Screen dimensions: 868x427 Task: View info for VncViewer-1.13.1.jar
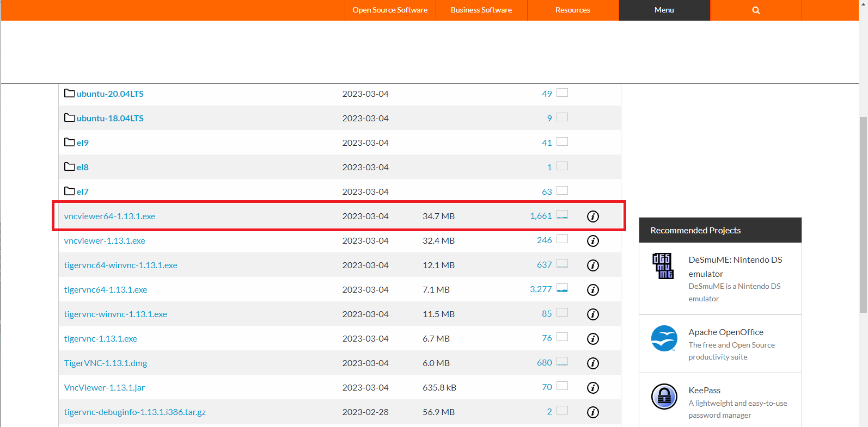click(x=592, y=388)
